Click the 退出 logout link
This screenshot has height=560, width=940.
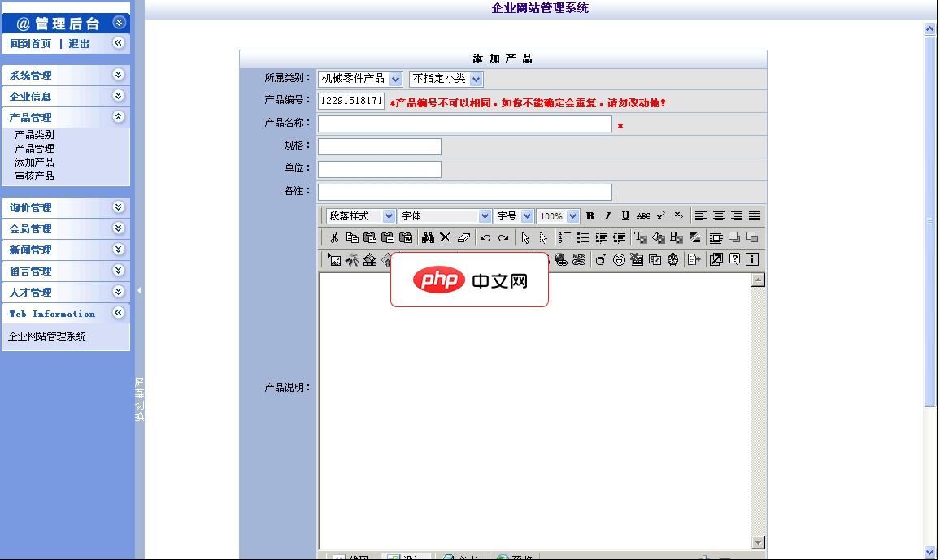(x=79, y=44)
